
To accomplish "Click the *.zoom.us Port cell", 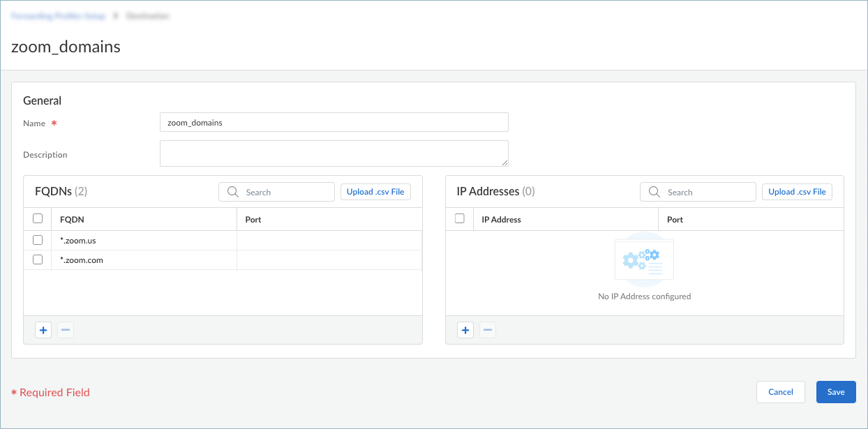I will (x=329, y=240).
